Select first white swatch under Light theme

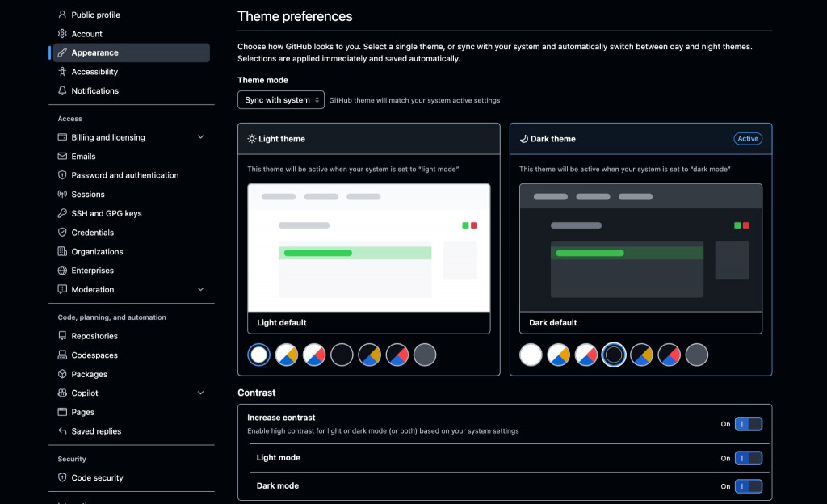pyautogui.click(x=259, y=355)
